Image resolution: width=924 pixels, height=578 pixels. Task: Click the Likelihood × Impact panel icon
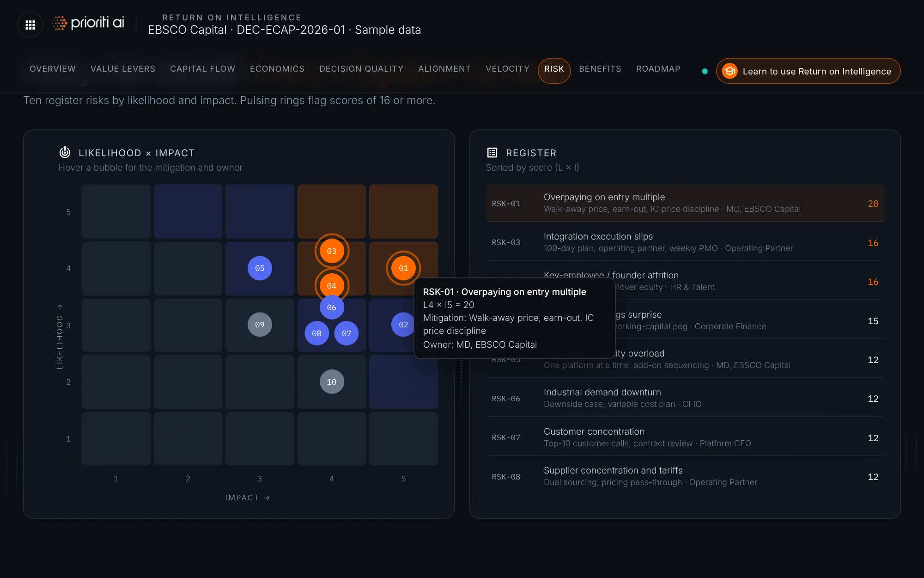[x=65, y=152]
